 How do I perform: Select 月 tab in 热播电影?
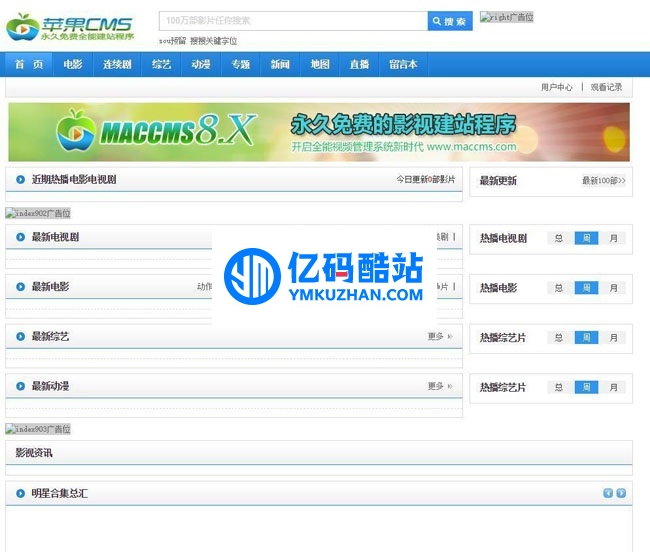pos(614,288)
